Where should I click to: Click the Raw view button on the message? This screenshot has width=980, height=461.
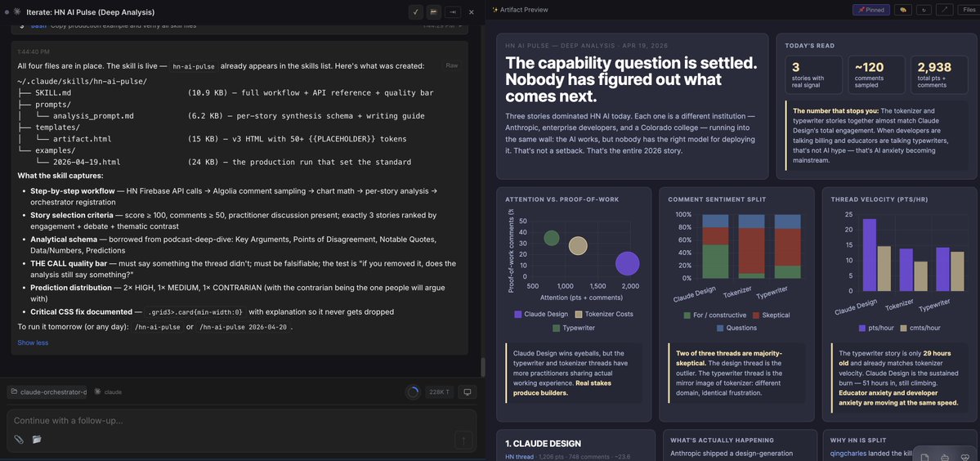pyautogui.click(x=451, y=65)
